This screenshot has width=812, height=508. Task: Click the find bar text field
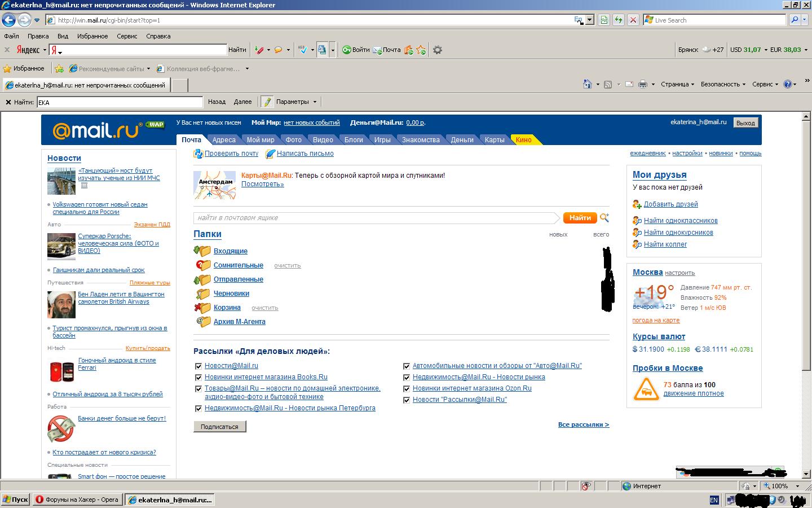point(120,102)
